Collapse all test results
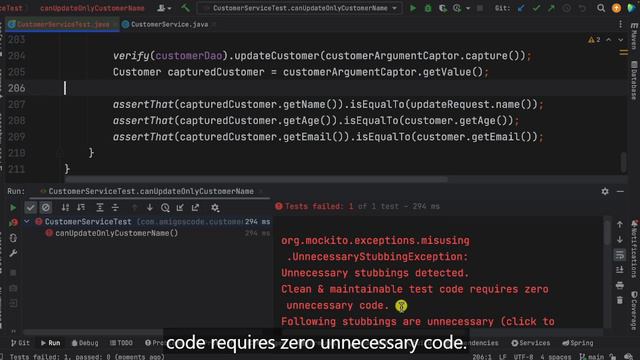The width and height of the screenshot is (640, 360). pyautogui.click(x=116, y=208)
